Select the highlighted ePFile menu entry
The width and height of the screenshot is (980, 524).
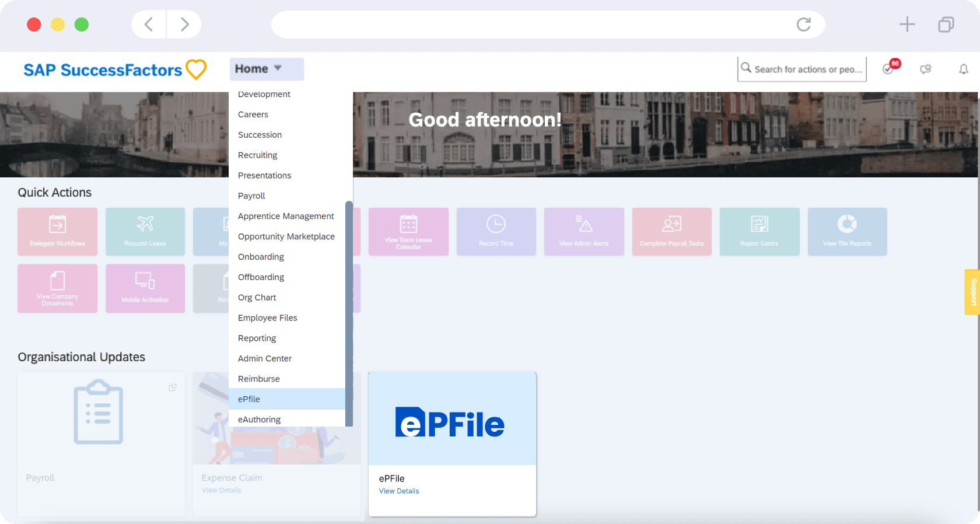(287, 399)
